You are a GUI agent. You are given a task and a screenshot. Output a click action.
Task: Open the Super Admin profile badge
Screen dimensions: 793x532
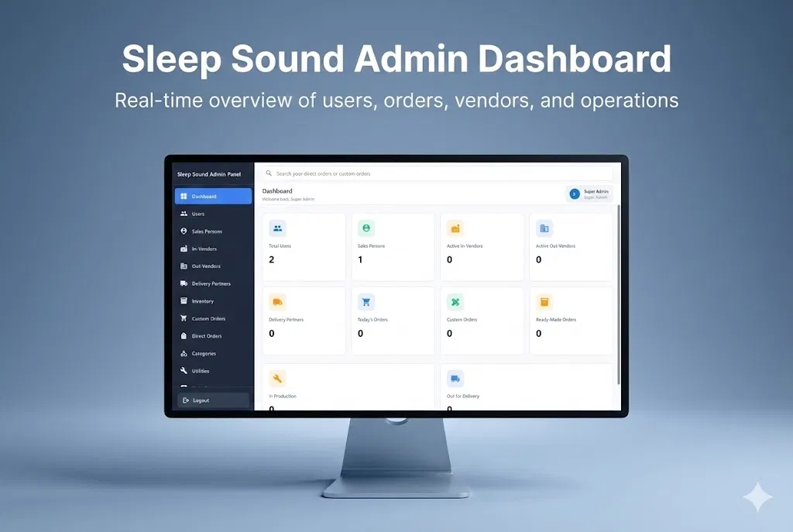(589, 194)
